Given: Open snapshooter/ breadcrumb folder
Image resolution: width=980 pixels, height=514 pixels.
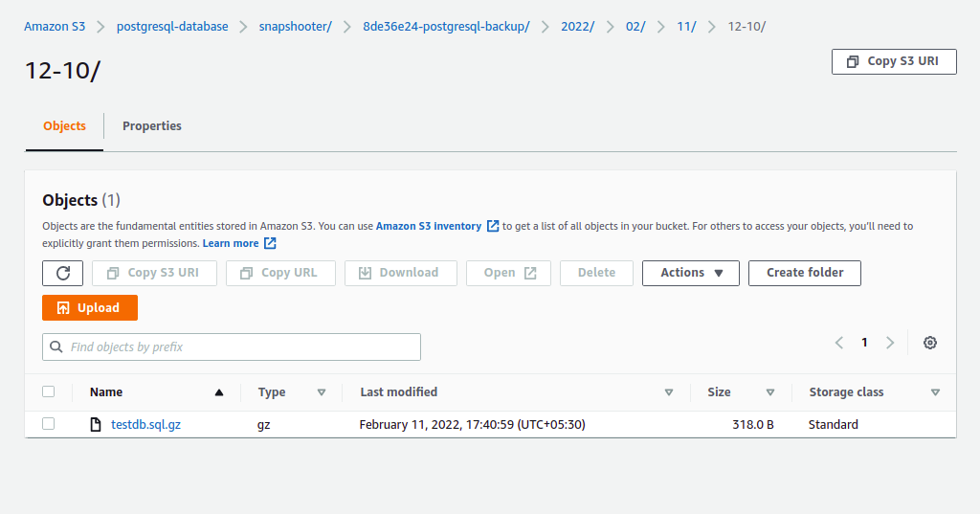Looking at the screenshot, I should click(295, 27).
